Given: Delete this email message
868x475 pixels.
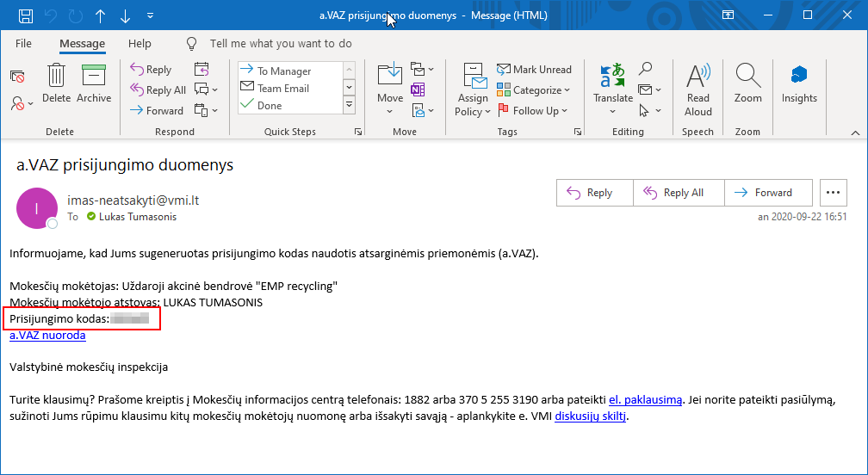Looking at the screenshot, I should point(56,83).
